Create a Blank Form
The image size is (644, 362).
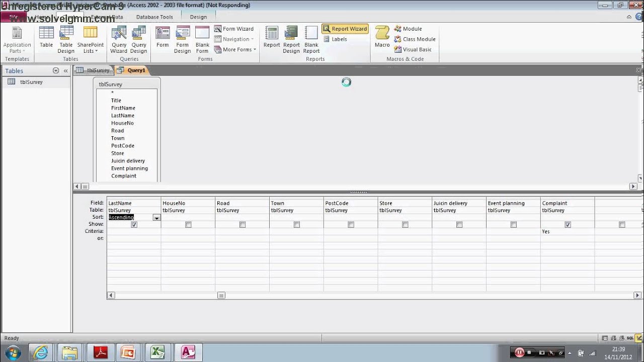pos(202,40)
